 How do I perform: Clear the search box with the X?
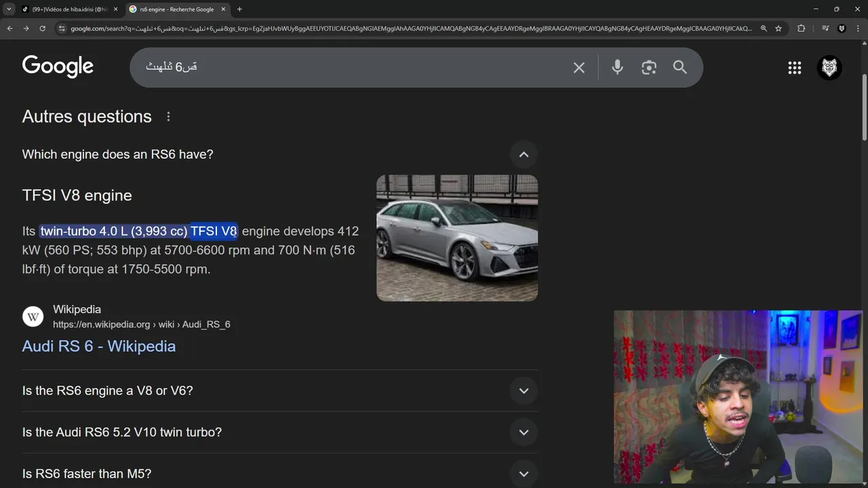579,68
